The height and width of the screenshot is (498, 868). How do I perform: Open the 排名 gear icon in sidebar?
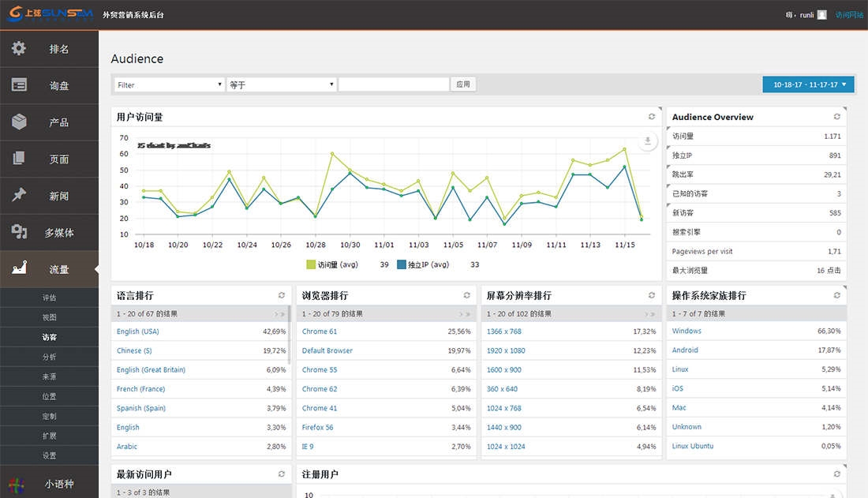coord(19,48)
